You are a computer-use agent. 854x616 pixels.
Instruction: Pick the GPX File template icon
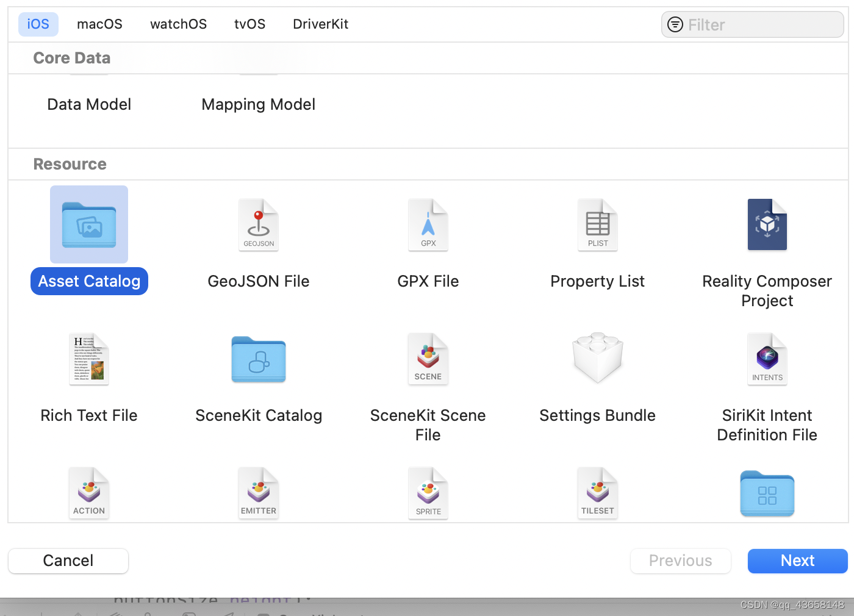click(428, 225)
